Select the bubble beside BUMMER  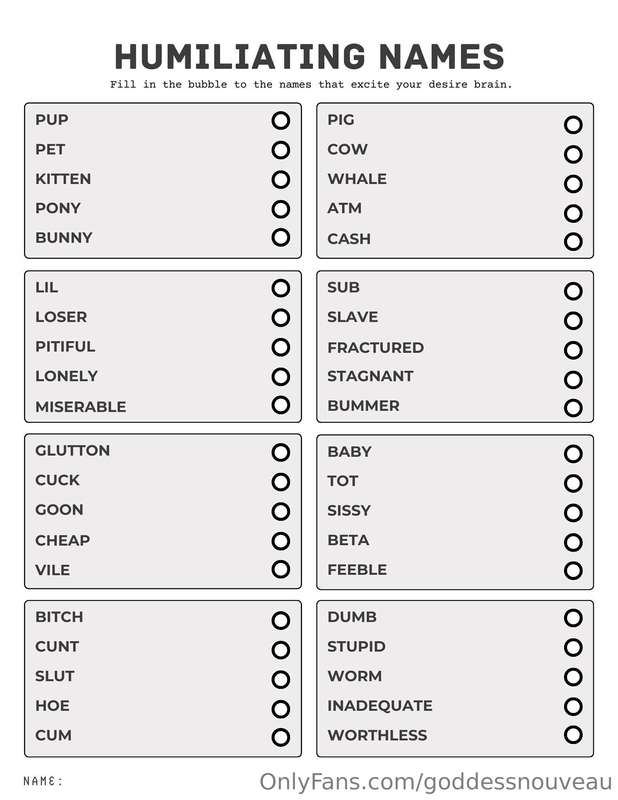[573, 408]
